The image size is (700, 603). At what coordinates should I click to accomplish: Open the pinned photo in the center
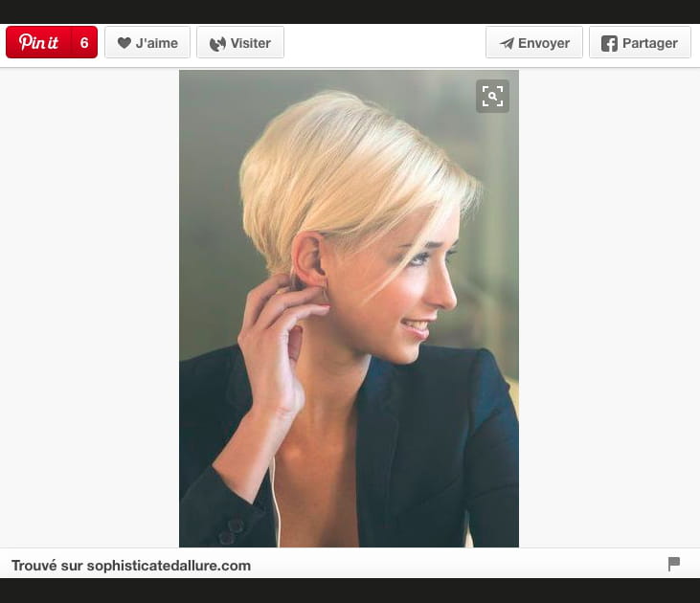click(x=349, y=287)
